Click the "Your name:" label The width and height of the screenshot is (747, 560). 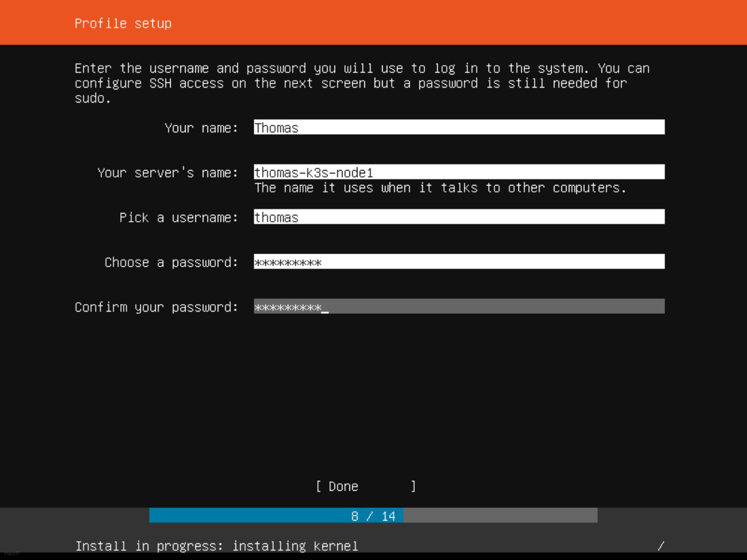pyautogui.click(x=202, y=128)
